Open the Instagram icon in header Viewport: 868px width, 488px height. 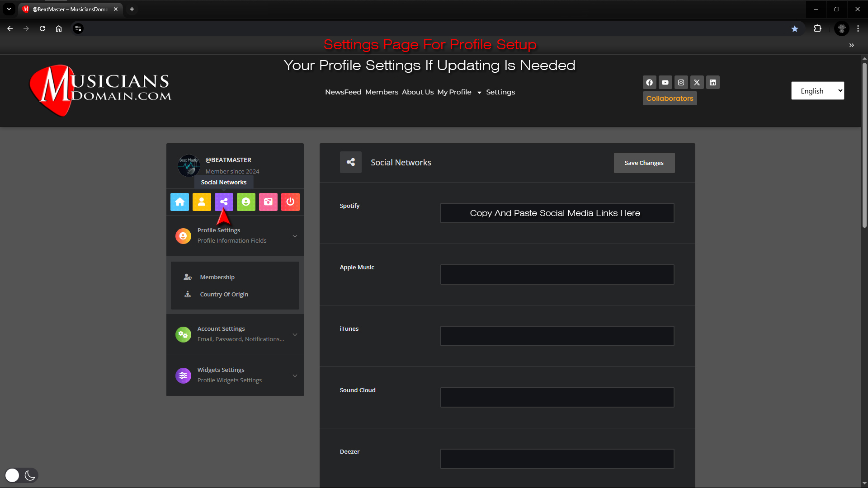pyautogui.click(x=681, y=82)
